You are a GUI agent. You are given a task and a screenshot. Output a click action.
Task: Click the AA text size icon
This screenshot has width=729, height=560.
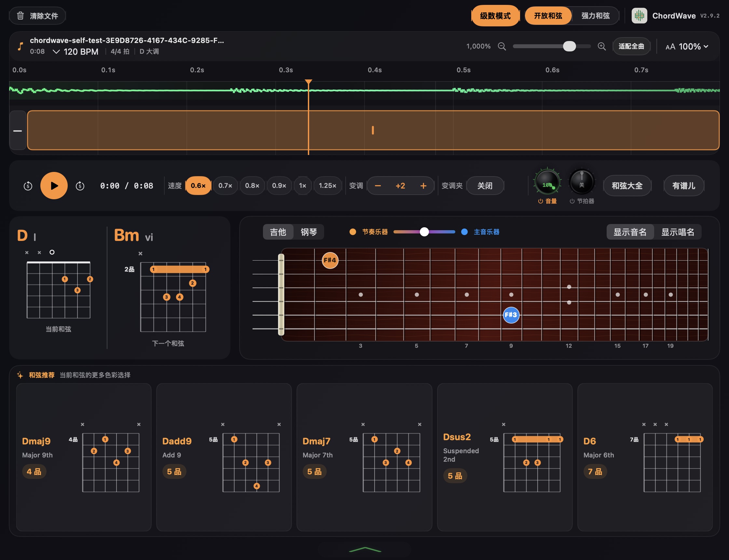670,47
